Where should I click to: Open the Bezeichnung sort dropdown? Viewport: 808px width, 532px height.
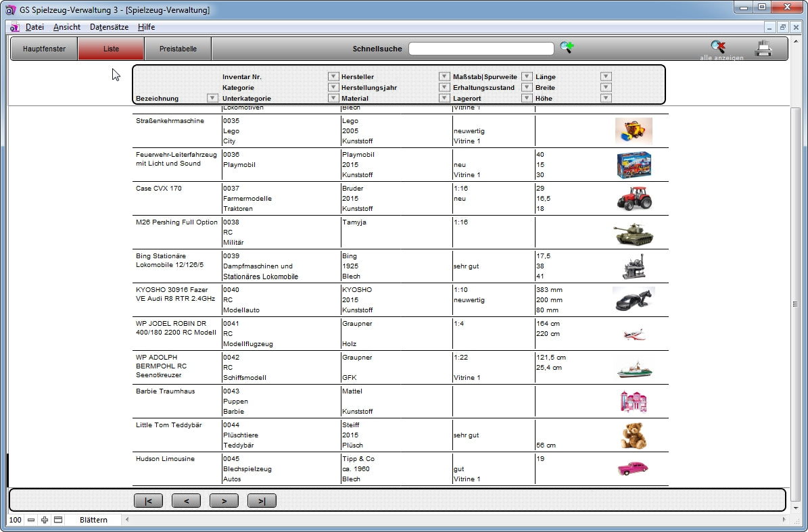tap(212, 99)
